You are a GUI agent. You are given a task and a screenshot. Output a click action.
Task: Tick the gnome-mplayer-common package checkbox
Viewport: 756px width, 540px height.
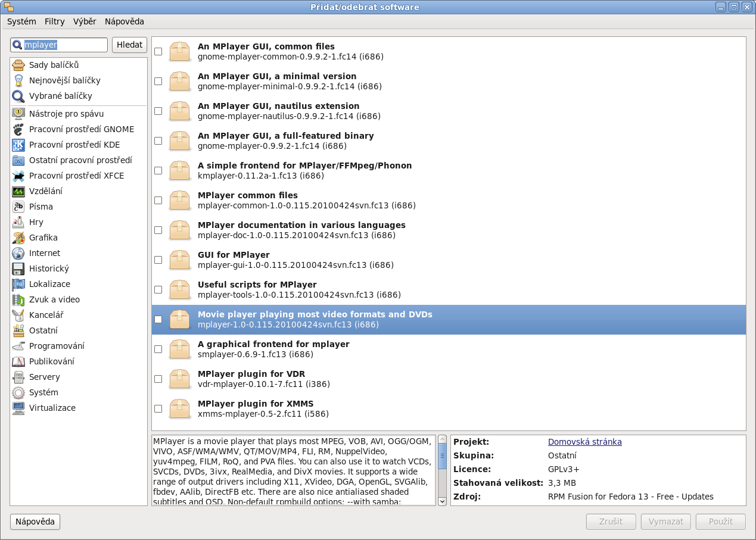click(158, 51)
